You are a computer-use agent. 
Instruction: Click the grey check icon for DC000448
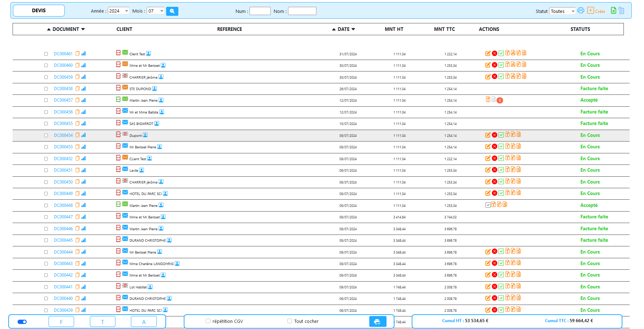pos(488,205)
